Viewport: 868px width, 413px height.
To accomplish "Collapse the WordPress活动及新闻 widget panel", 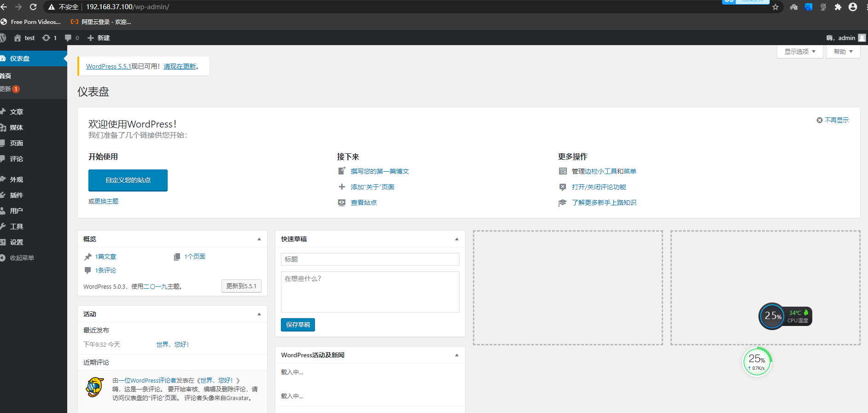I will [x=457, y=355].
